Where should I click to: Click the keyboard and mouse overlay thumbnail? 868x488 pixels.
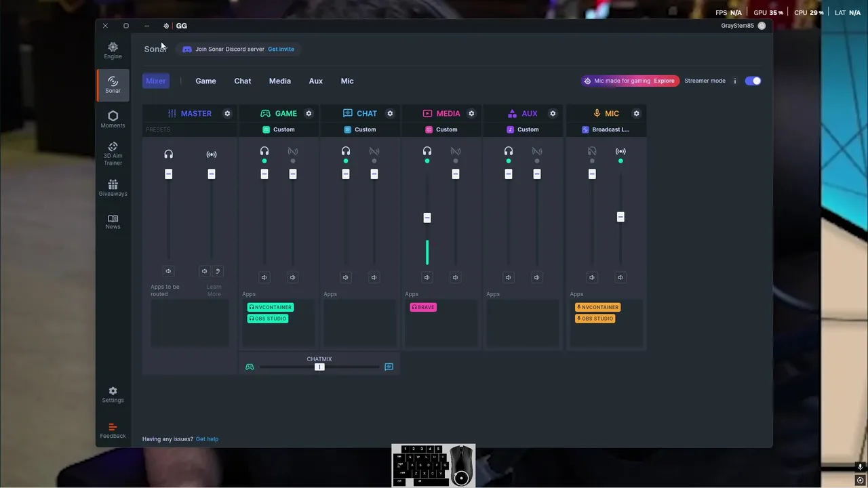coord(433,466)
